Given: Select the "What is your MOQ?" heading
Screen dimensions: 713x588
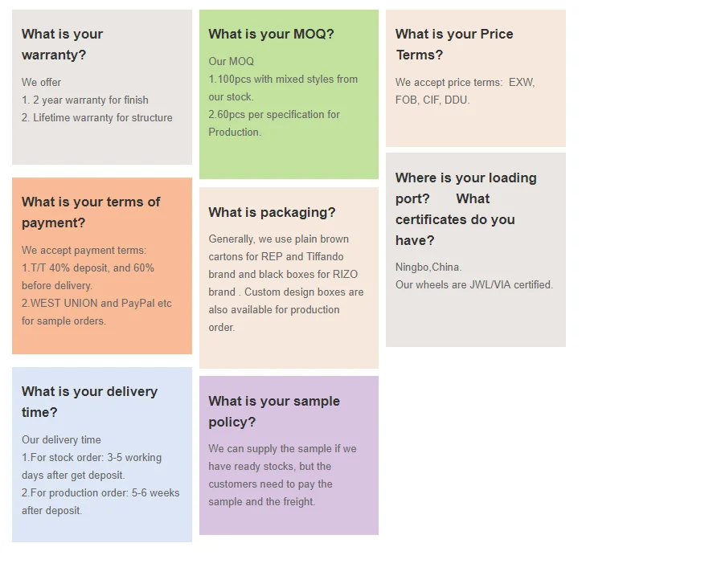Looking at the screenshot, I should 271,34.
